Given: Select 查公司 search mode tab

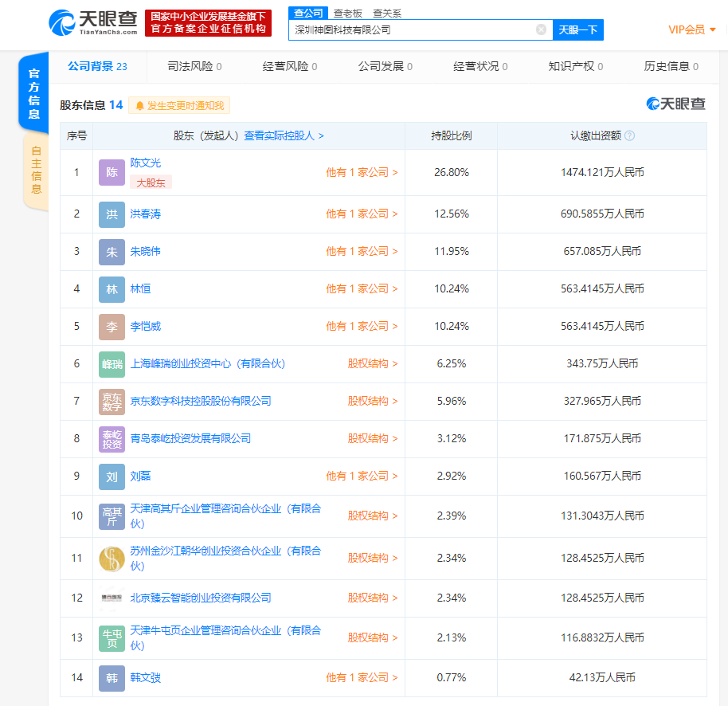Looking at the screenshot, I should click(x=308, y=13).
